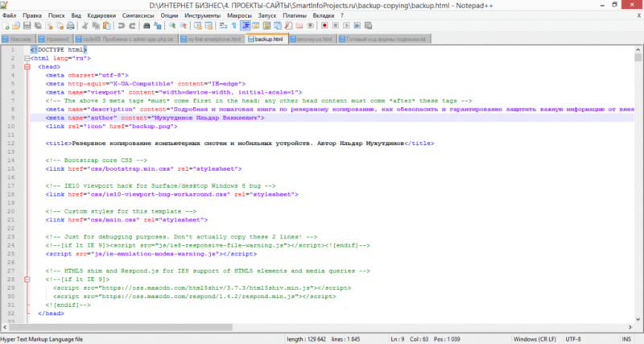Switch to the emoney-ps.html tab
644x344 pixels.
click(312, 39)
